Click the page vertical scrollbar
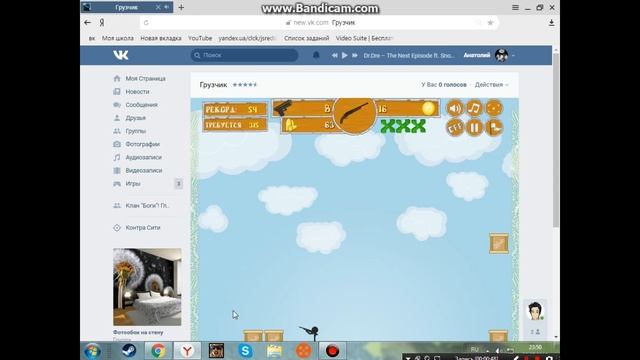 tap(556, 139)
